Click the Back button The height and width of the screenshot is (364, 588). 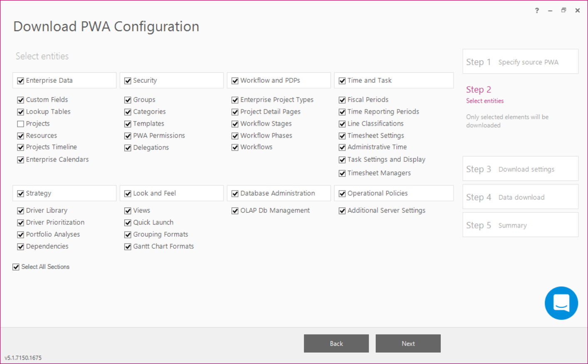coord(336,344)
